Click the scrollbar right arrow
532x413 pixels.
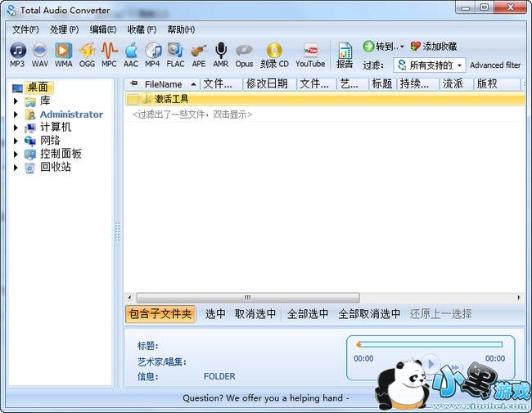pos(519,298)
